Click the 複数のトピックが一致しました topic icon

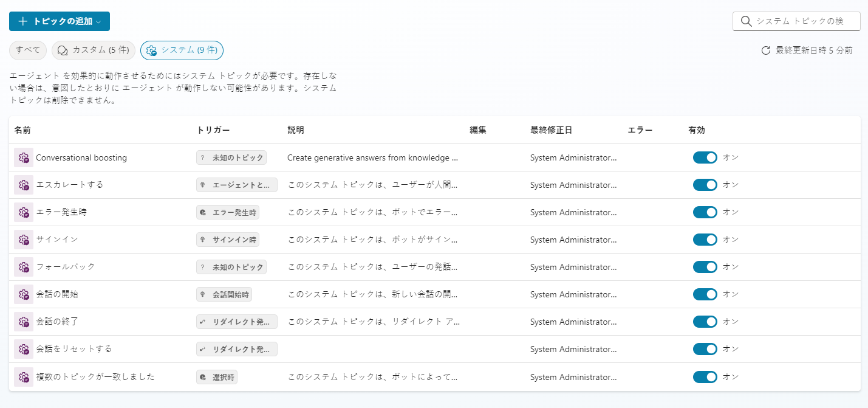24,377
